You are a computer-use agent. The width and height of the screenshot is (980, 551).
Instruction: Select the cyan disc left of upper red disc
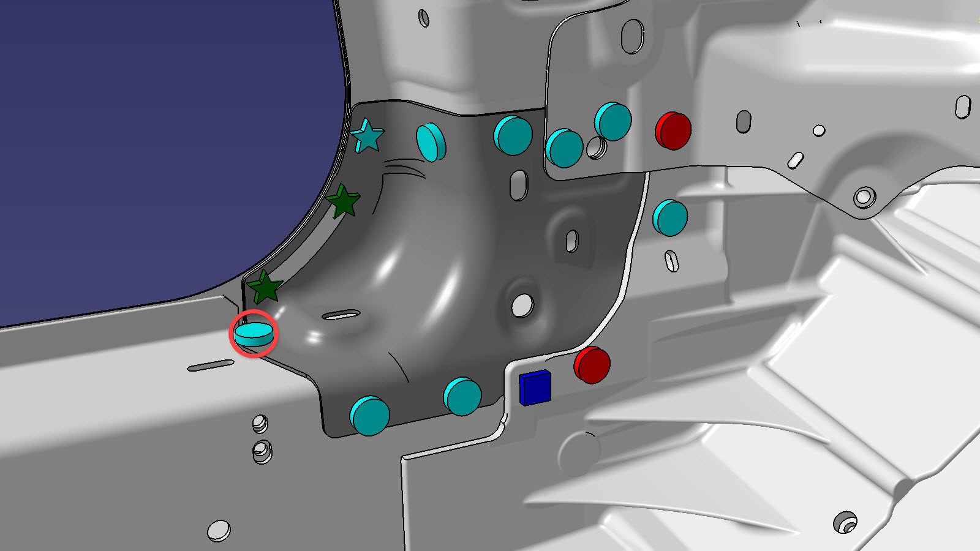click(x=613, y=121)
